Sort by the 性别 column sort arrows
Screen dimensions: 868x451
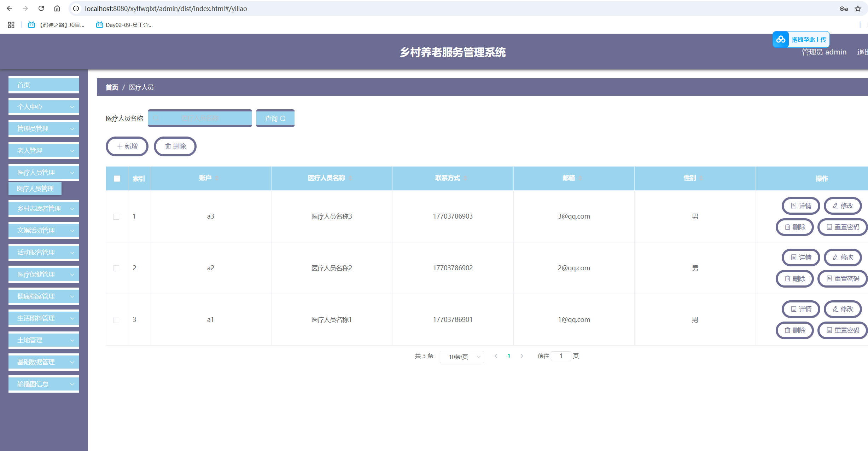pos(701,178)
